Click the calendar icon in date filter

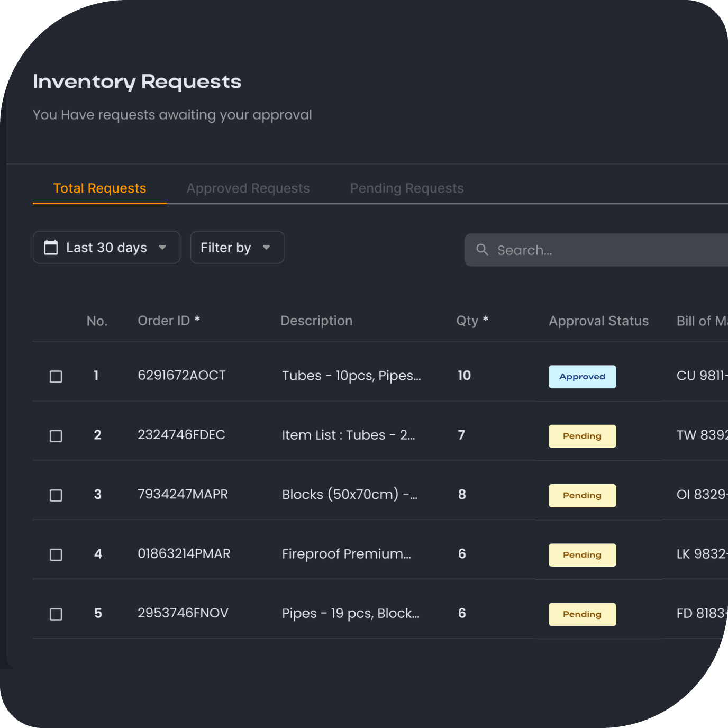click(51, 247)
